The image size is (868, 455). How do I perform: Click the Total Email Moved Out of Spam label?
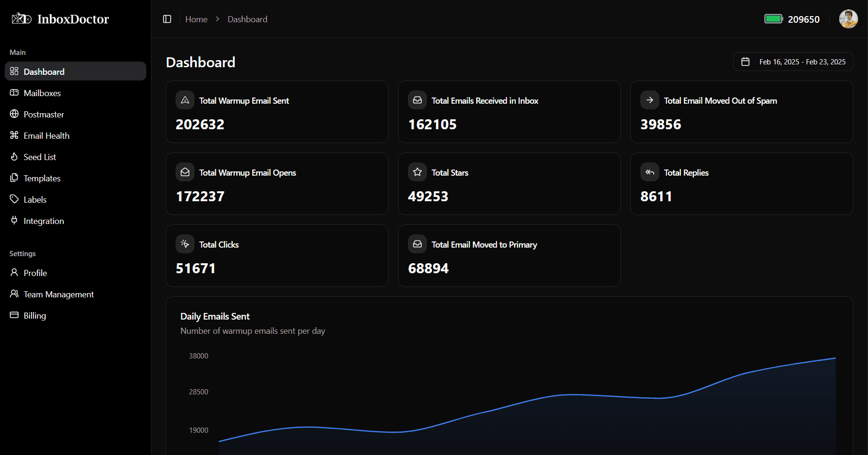point(720,100)
